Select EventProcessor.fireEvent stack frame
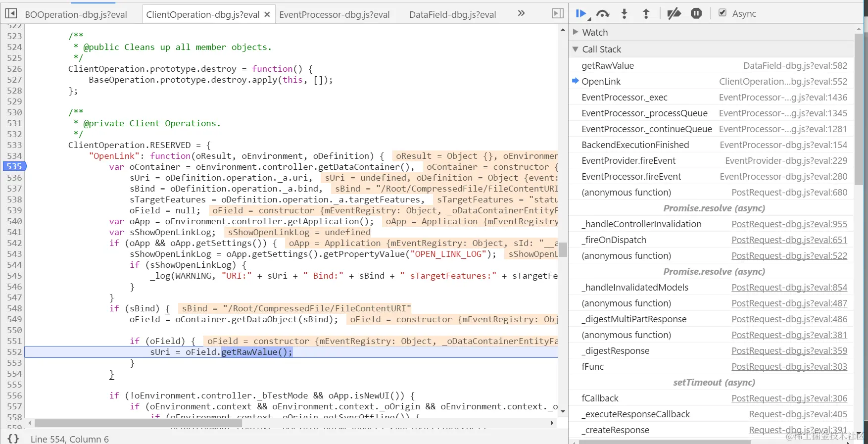The width and height of the screenshot is (868, 444). (x=712, y=177)
